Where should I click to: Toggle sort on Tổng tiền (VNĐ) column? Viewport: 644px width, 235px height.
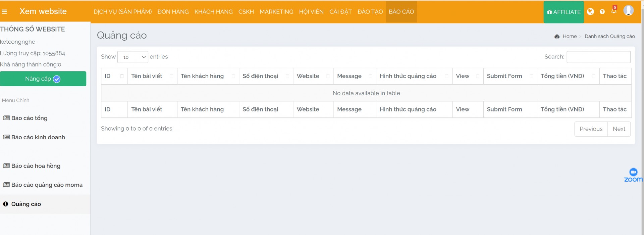click(x=568, y=76)
